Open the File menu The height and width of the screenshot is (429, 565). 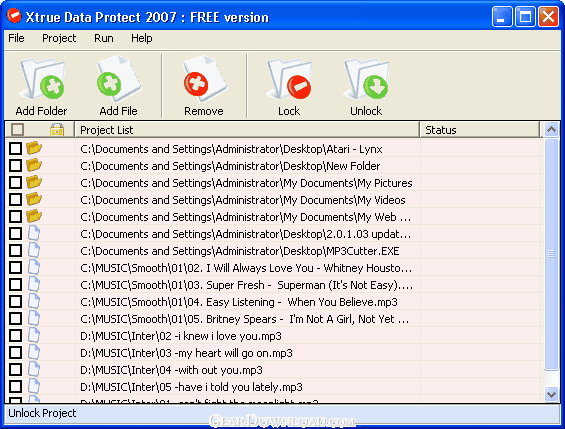[16, 38]
